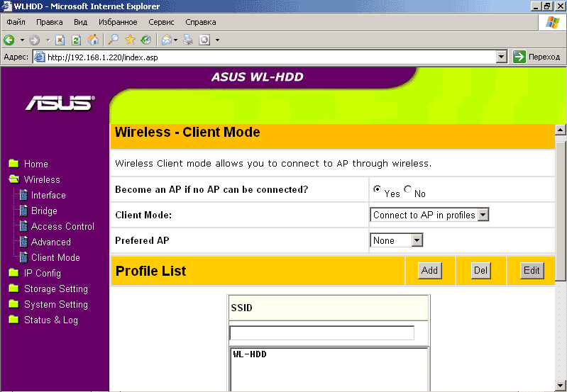Open the toolbar options dropdown arrow
Screen dimensions: 567x392
tap(217, 40)
